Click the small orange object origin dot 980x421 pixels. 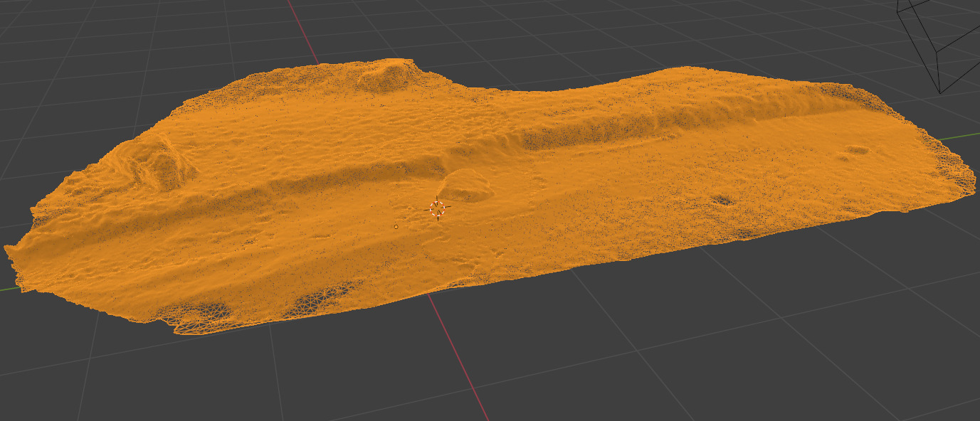pos(396,227)
